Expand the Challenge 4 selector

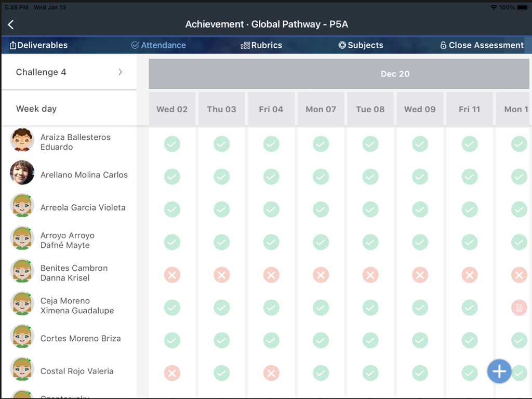(x=69, y=72)
